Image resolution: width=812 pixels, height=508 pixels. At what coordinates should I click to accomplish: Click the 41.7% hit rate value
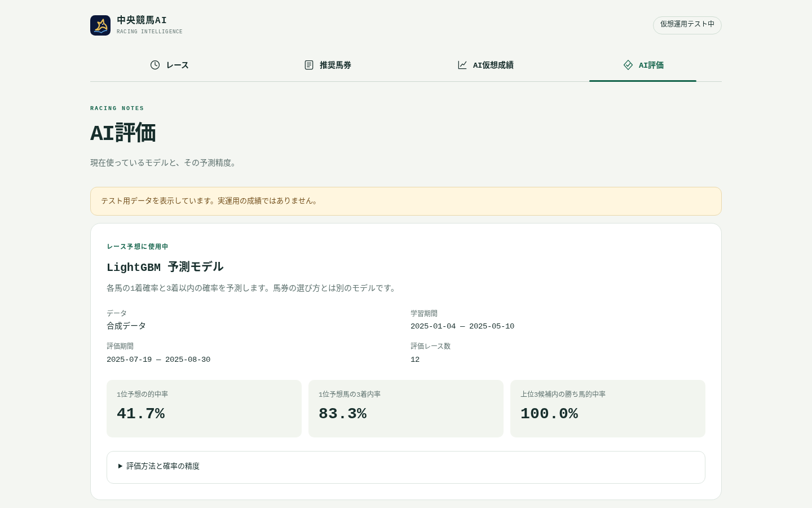tap(141, 414)
